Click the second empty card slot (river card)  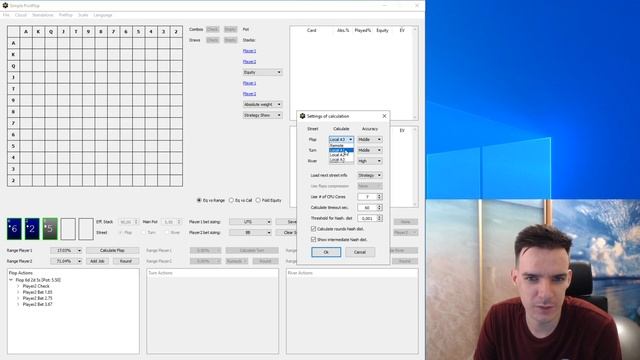pyautogui.click(x=86, y=229)
